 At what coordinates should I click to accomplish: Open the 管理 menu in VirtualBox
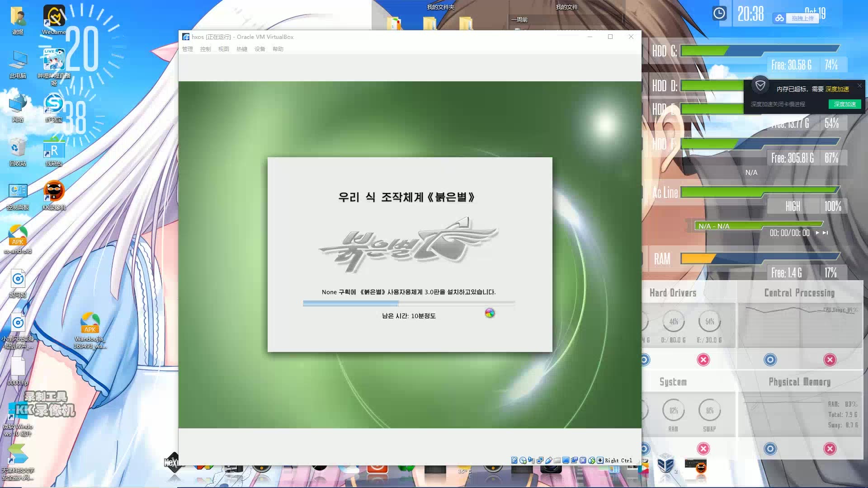187,49
